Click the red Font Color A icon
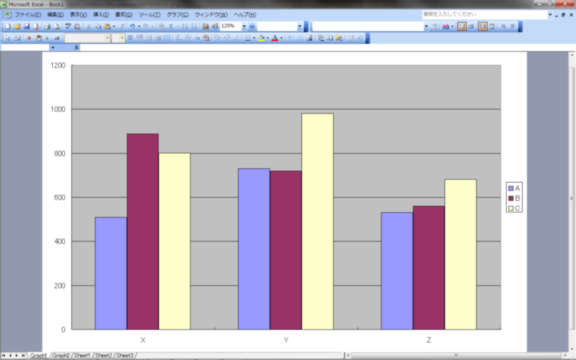The image size is (576, 360). click(275, 38)
